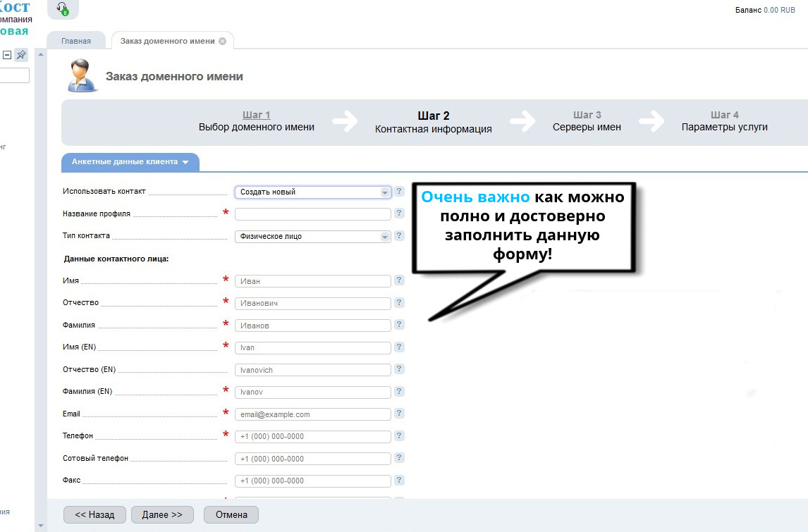Focus the Факс input field
Viewport: 808px width, 532px height.
[x=313, y=481]
